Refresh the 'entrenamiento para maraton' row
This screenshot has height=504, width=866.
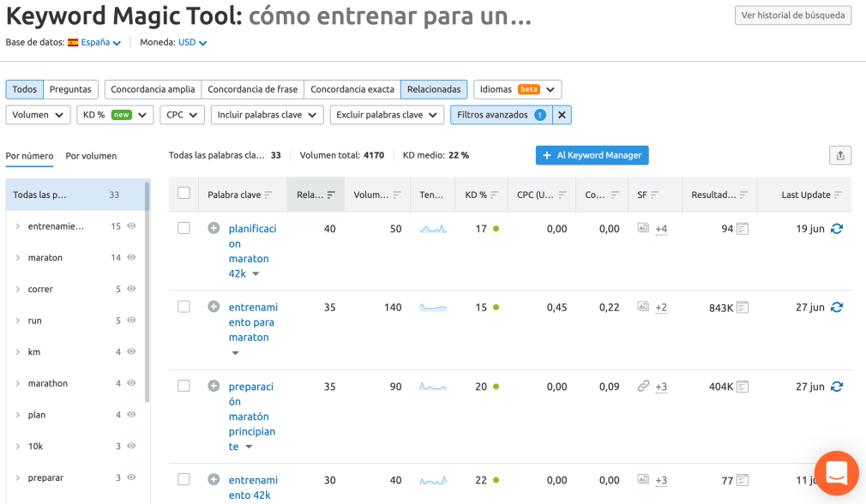(837, 308)
